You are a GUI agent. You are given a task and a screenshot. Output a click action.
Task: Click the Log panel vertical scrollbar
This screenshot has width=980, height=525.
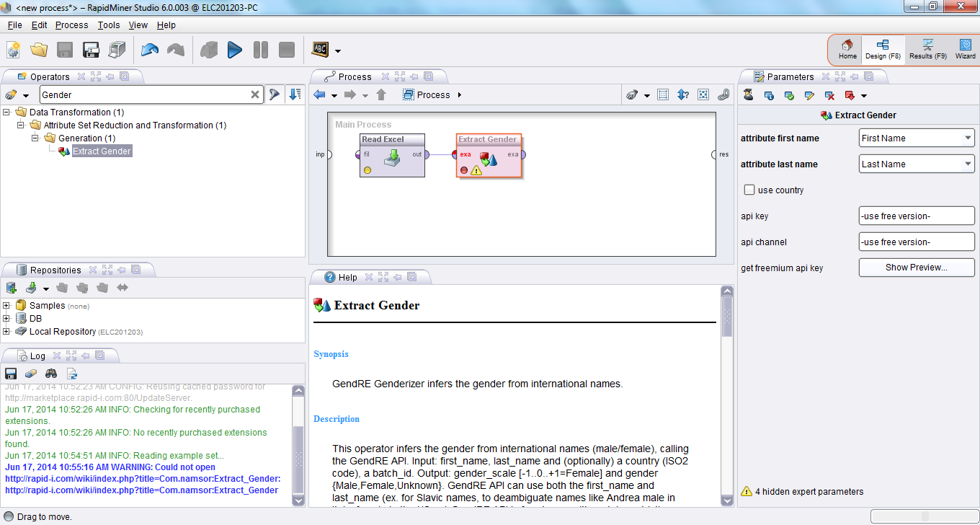click(x=298, y=446)
